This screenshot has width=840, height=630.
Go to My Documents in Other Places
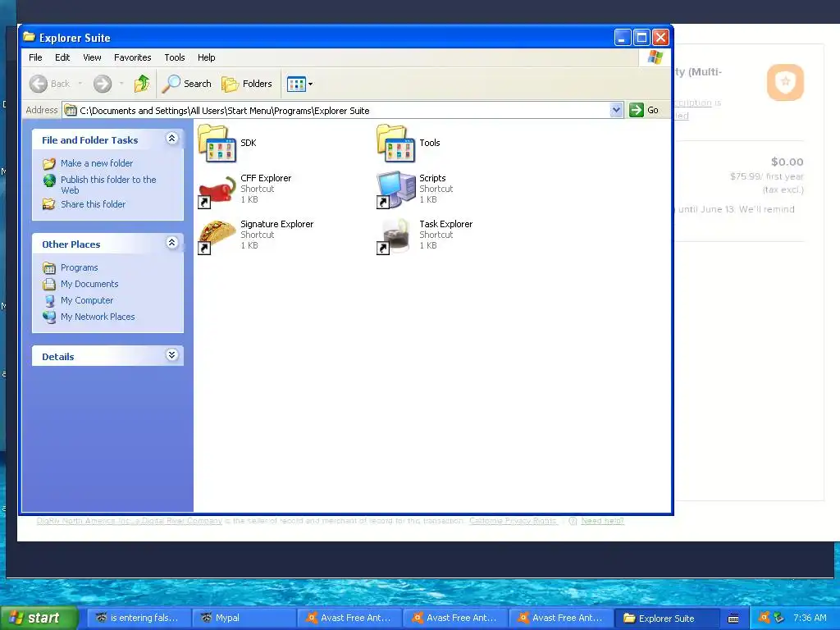click(89, 284)
